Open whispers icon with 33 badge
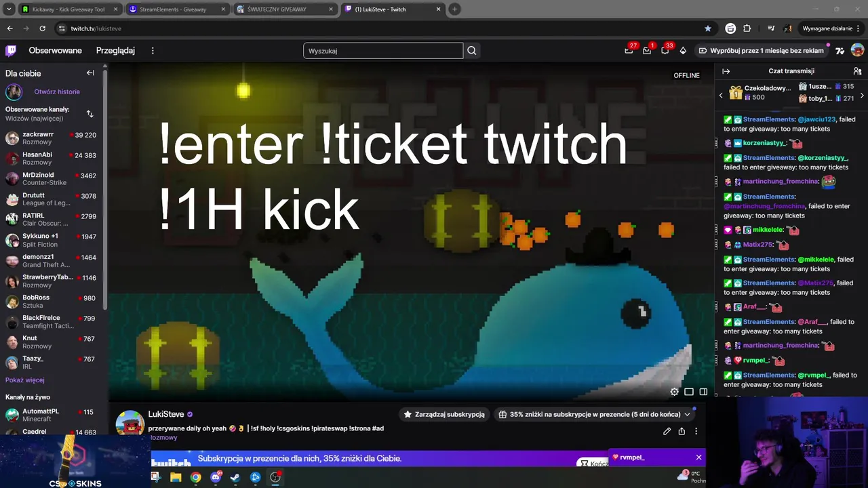Viewport: 868px width, 488px height. 665,51
